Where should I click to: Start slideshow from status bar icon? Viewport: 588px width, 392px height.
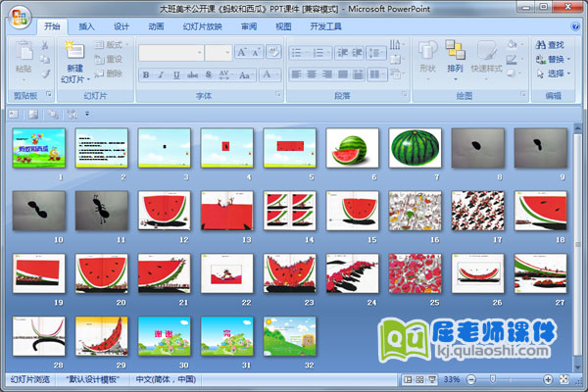tap(431, 379)
